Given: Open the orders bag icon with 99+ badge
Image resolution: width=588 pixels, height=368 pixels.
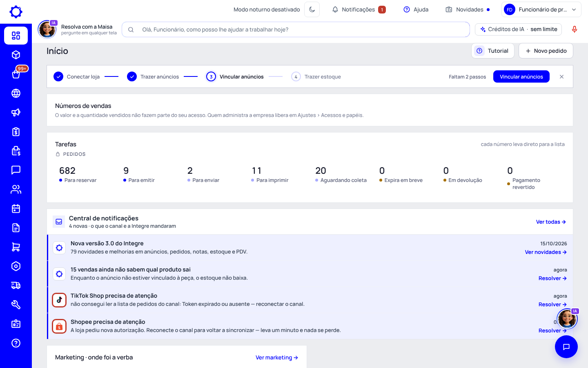Looking at the screenshot, I should click(16, 74).
